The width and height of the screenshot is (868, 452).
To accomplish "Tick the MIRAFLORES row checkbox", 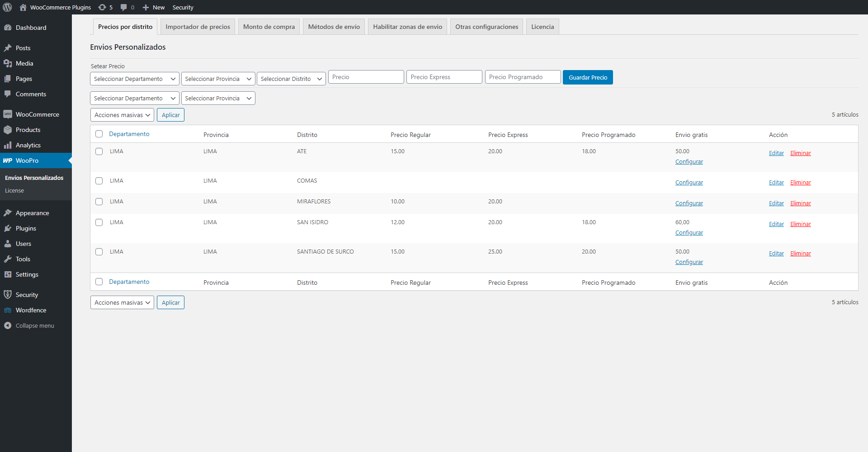I will pos(99,202).
